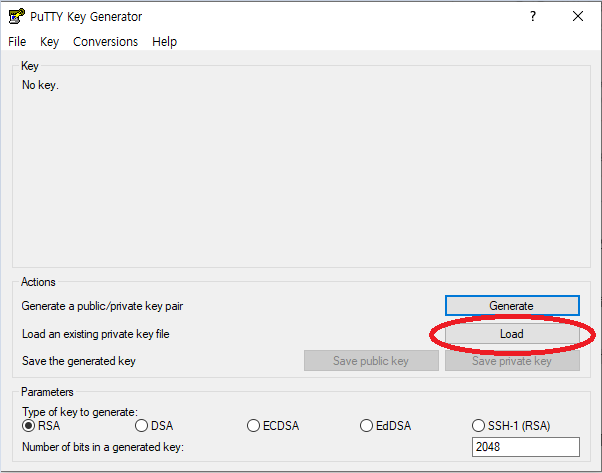Click the question mark help button in title bar
Viewport: 602px width, 473px height.
(x=533, y=16)
